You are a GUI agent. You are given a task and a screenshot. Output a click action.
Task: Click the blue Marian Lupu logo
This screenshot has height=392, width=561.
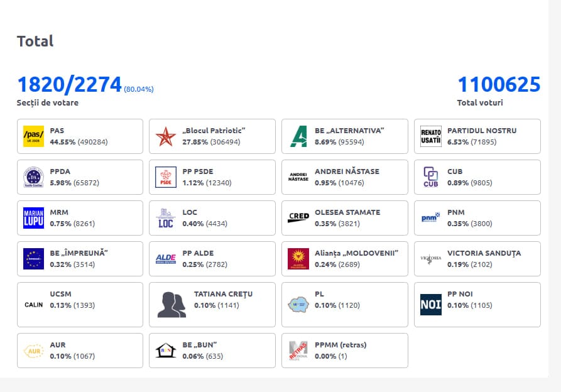pos(33,218)
